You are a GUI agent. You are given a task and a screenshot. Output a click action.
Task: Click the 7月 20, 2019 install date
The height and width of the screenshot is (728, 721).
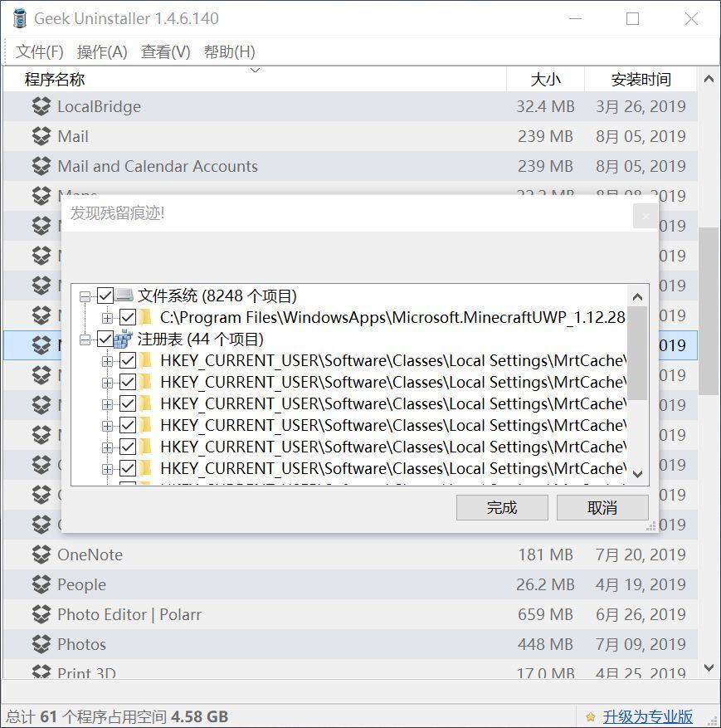click(x=641, y=555)
